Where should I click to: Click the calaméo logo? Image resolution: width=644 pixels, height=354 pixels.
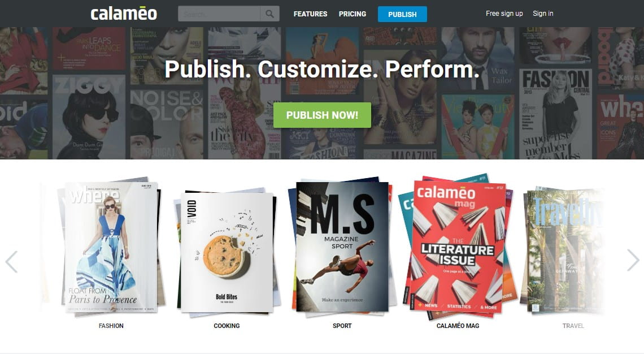pyautogui.click(x=124, y=14)
